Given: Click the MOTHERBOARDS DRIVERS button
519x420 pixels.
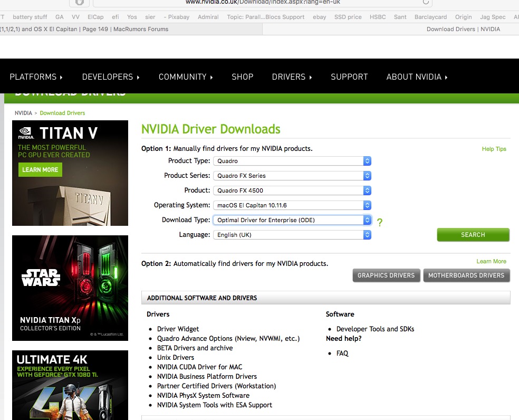Looking at the screenshot, I should (x=466, y=275).
